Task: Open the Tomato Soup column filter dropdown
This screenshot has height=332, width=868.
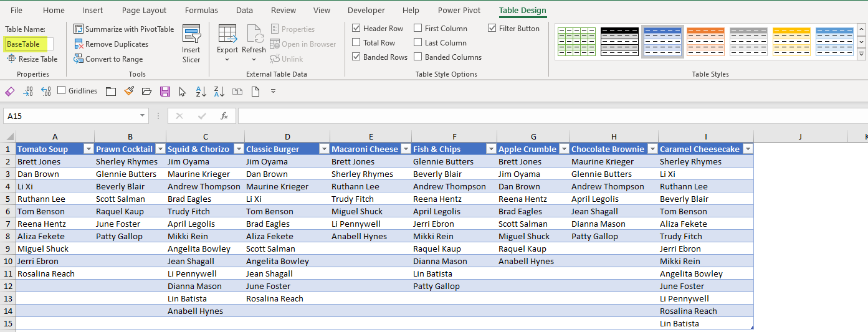Action: pos(88,149)
